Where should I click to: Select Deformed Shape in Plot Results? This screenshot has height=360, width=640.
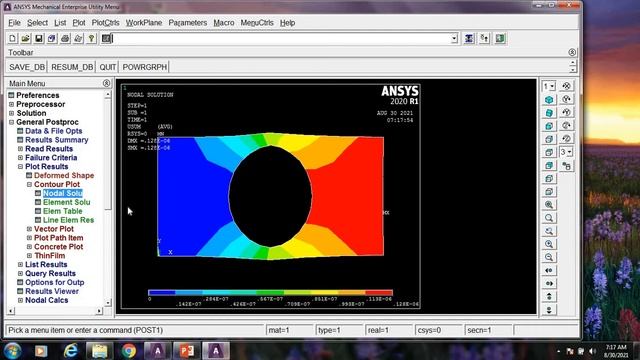coord(64,176)
